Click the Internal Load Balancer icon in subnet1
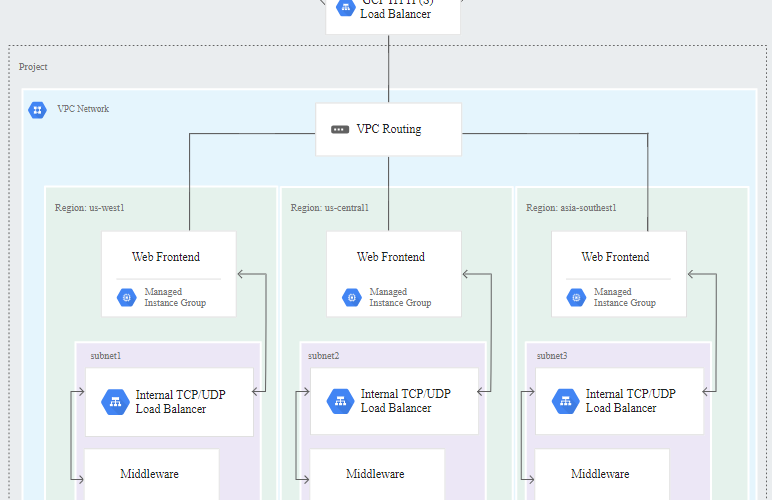 tap(115, 402)
